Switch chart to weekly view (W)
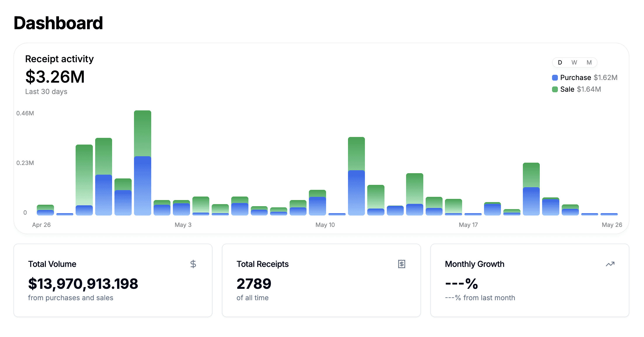 (574, 62)
